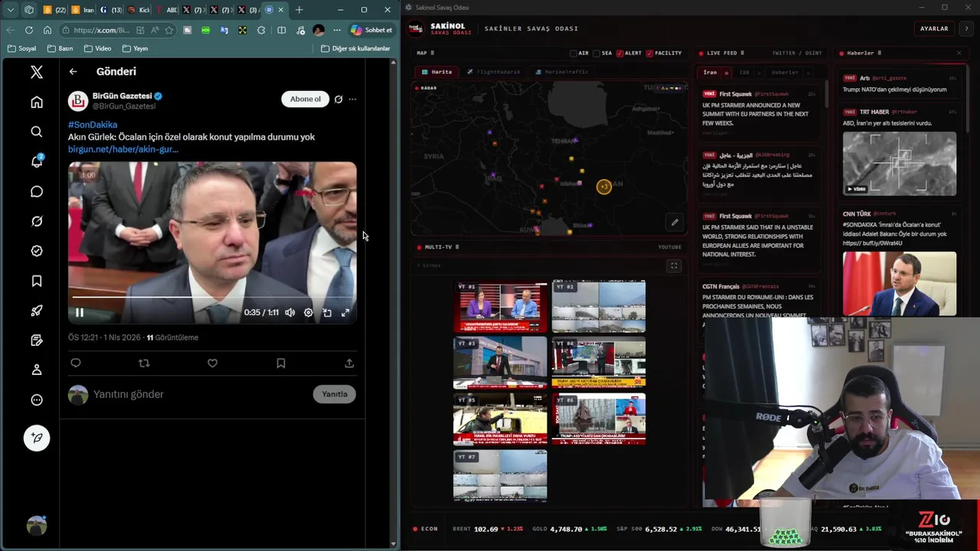The width and height of the screenshot is (980, 551).
Task: Open X direct messages icon
Action: tap(37, 191)
